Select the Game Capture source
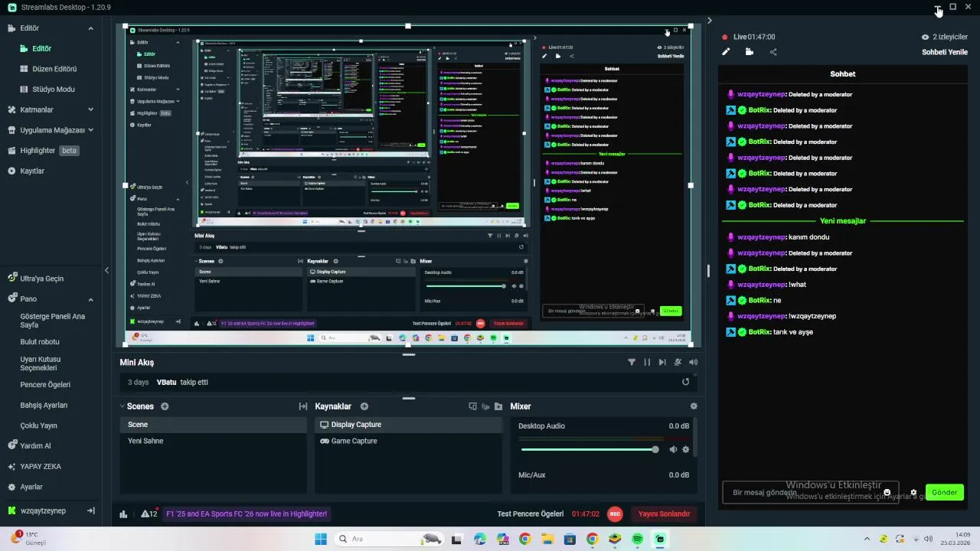 pyautogui.click(x=408, y=441)
